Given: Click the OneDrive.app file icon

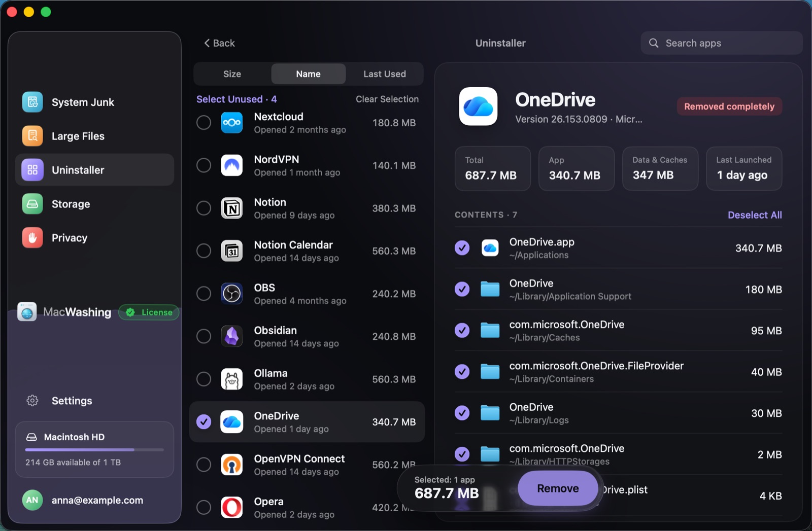Looking at the screenshot, I should pyautogui.click(x=490, y=248).
